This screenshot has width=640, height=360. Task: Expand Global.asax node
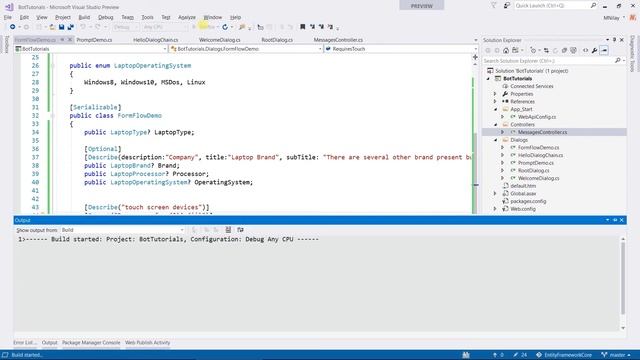tap(496, 193)
